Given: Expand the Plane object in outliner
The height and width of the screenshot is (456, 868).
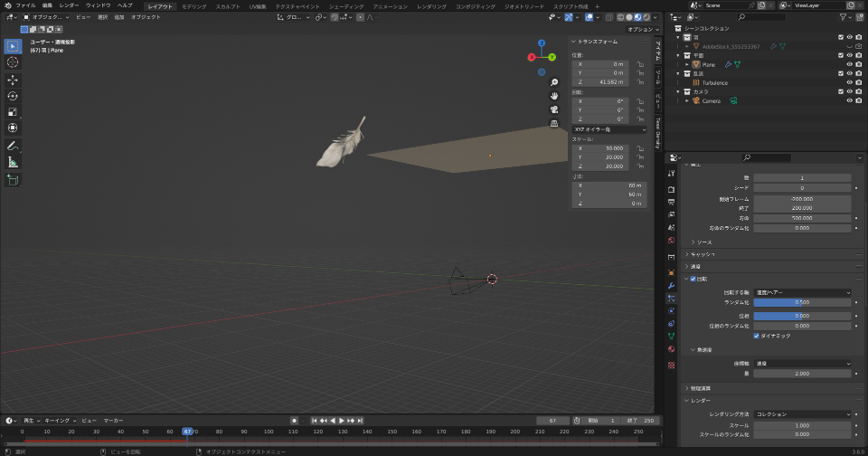Looking at the screenshot, I should [x=687, y=65].
